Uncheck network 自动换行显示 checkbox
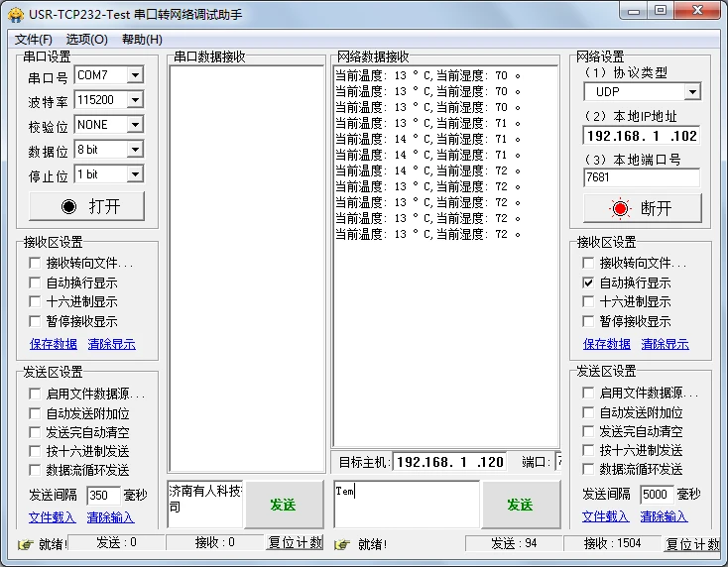The height and width of the screenshot is (567, 728). [x=588, y=283]
